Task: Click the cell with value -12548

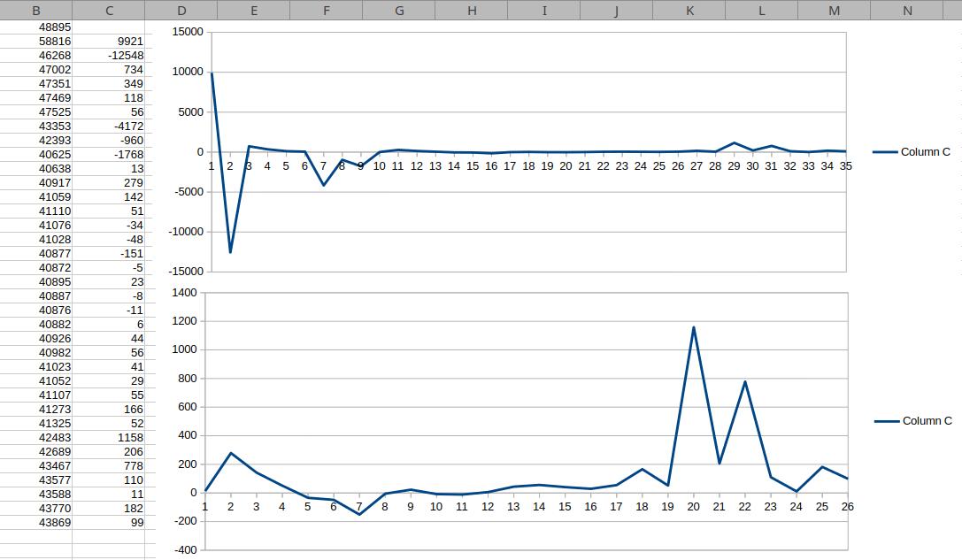Action: coord(123,55)
